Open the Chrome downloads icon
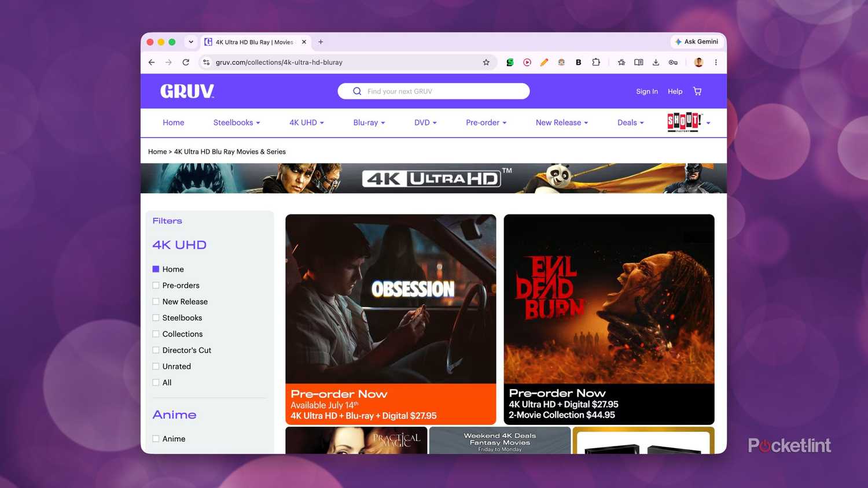The height and width of the screenshot is (488, 868). (656, 62)
